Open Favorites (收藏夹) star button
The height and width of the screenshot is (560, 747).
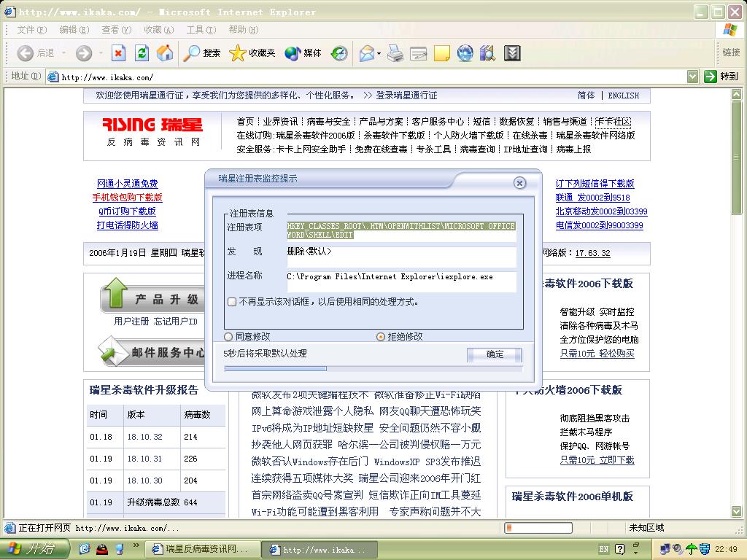252,52
